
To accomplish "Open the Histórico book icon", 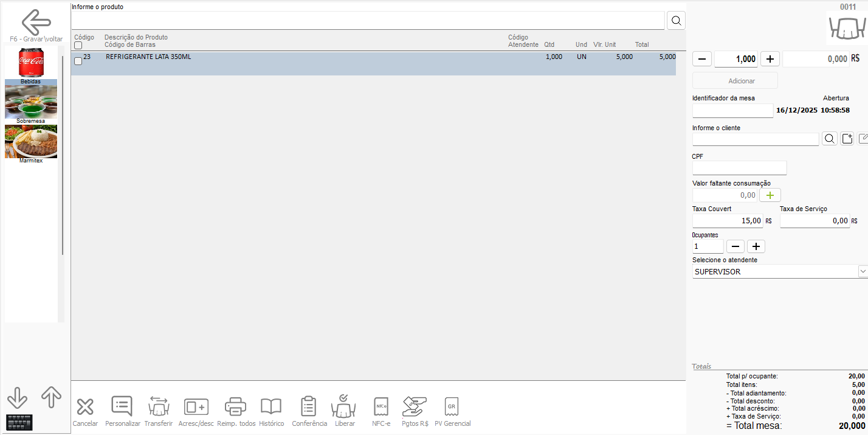I will tap(271, 406).
